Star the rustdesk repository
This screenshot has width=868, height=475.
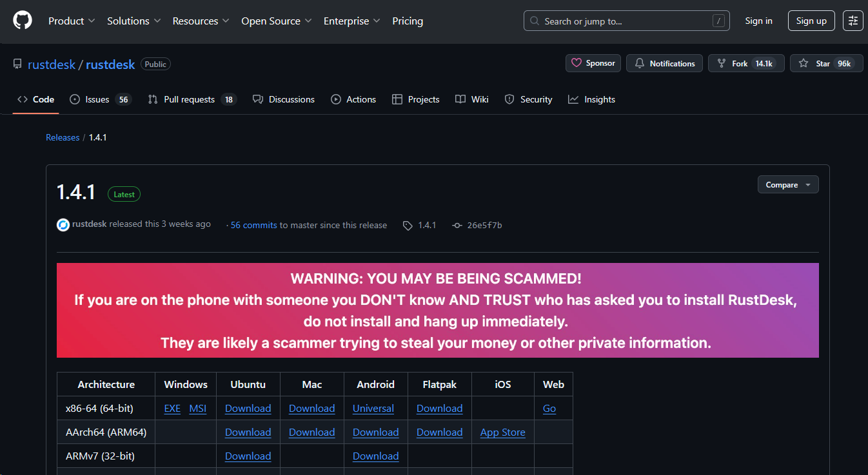point(814,63)
